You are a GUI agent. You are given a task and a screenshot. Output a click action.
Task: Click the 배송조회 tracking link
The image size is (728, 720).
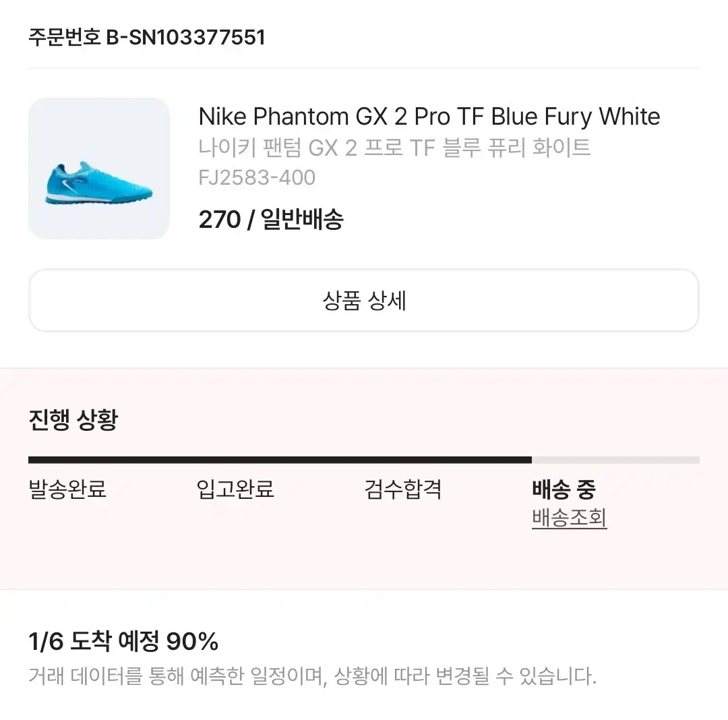[x=569, y=518]
